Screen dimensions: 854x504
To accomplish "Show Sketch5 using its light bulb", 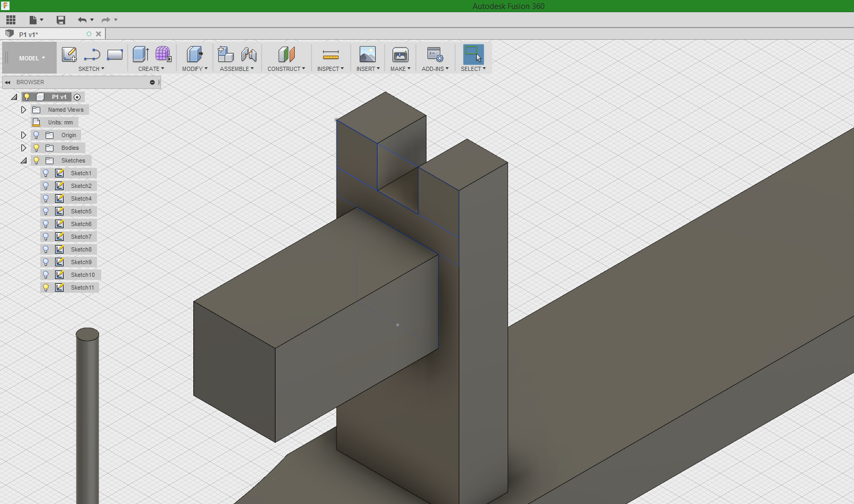I will click(x=46, y=211).
